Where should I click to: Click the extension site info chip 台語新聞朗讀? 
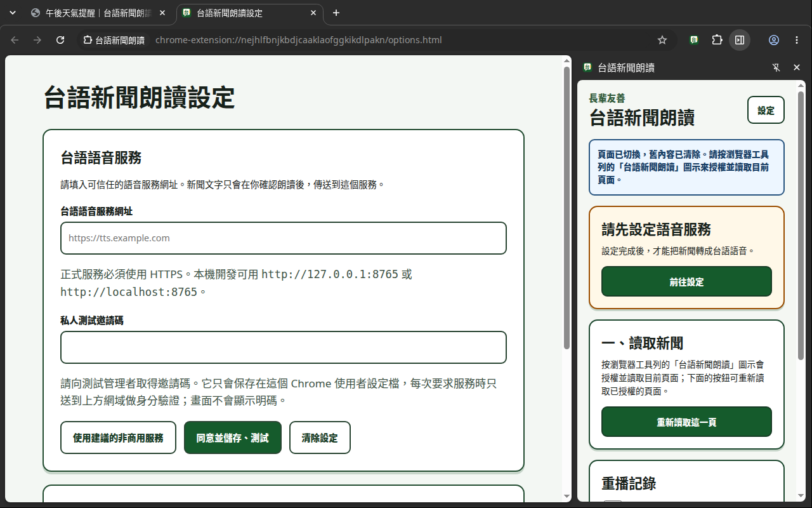tap(114, 40)
